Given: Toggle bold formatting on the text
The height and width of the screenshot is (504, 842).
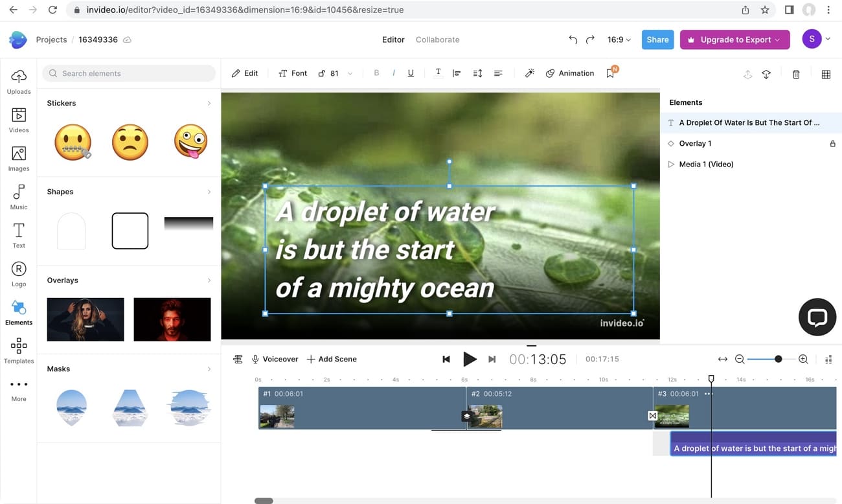Looking at the screenshot, I should click(x=376, y=73).
